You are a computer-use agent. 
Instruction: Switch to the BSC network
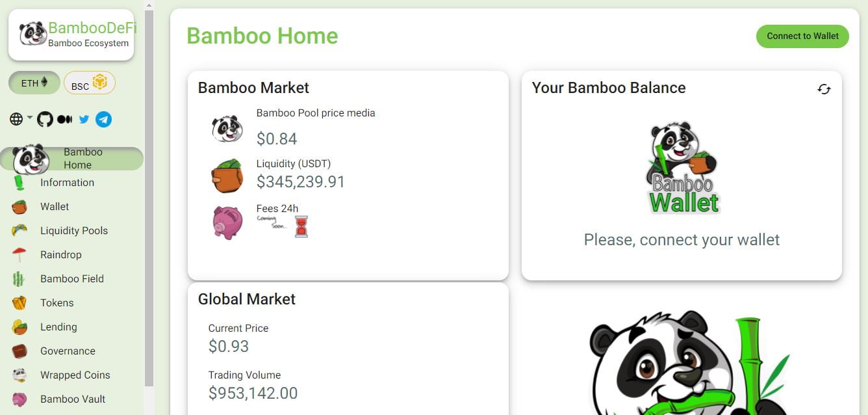[x=89, y=83]
